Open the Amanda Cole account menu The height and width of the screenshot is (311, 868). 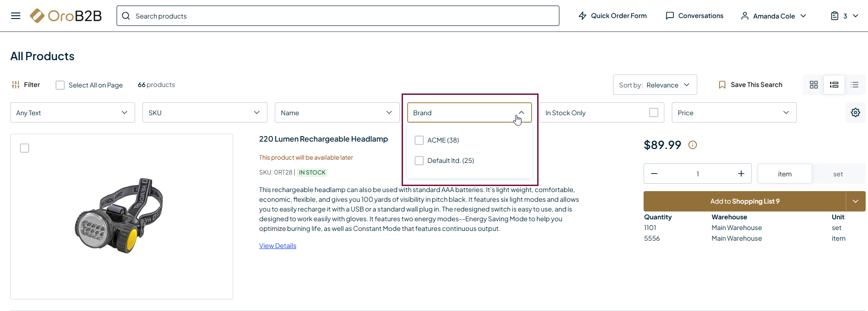click(x=773, y=16)
